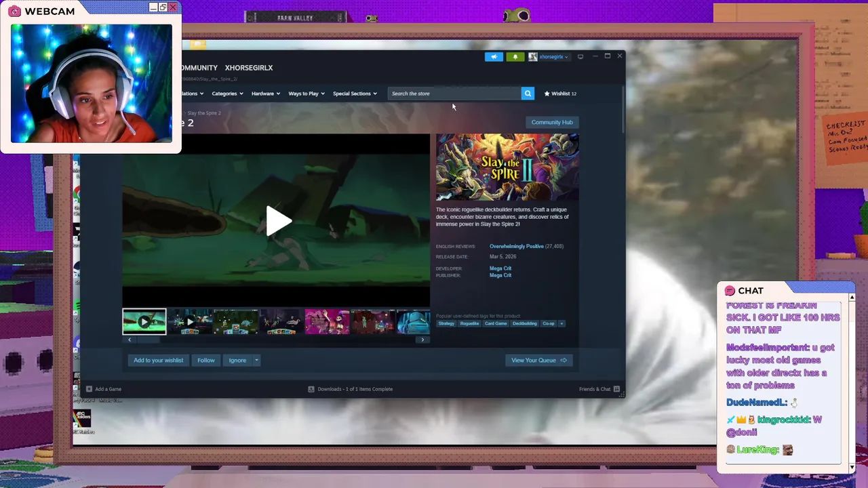Click LureKing username in chat

tap(757, 449)
